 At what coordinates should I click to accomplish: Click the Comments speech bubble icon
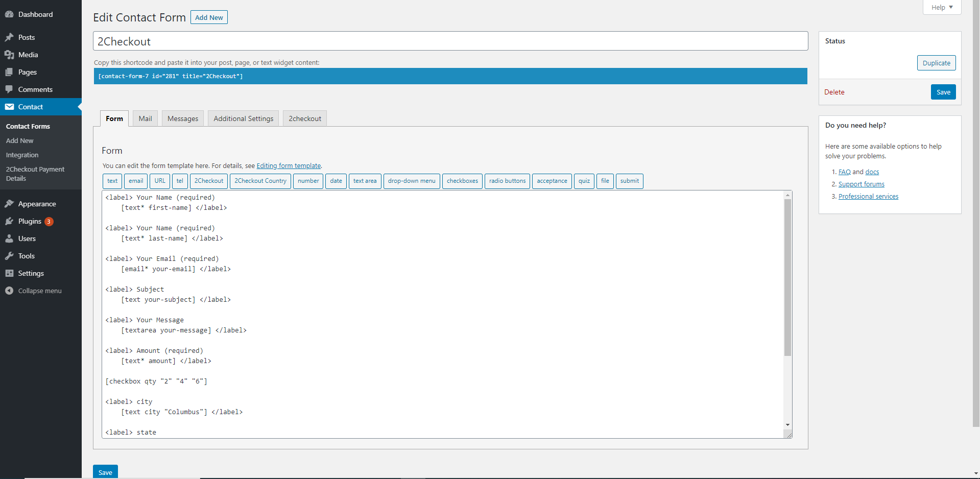pyautogui.click(x=9, y=89)
